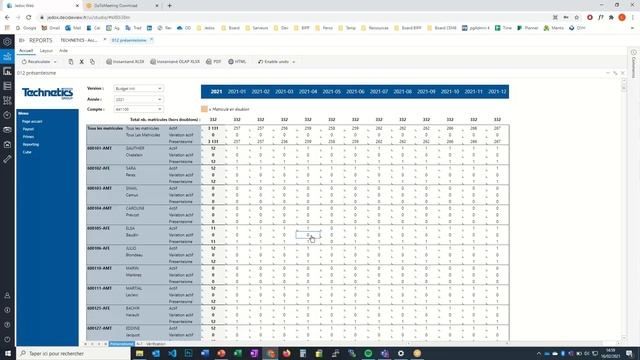Screen dimensions: 640x360
Task: Open the chart designer icon in the sidebar
Action: 7,71
